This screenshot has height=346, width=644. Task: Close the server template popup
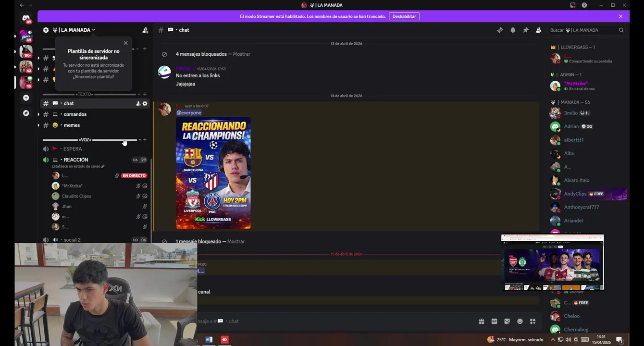coord(125,43)
